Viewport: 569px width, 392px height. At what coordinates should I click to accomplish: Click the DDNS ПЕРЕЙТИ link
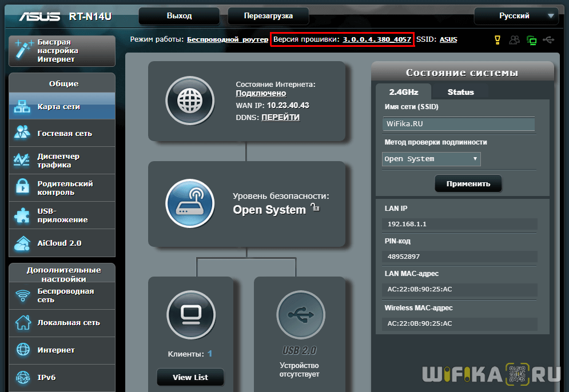pos(280,117)
